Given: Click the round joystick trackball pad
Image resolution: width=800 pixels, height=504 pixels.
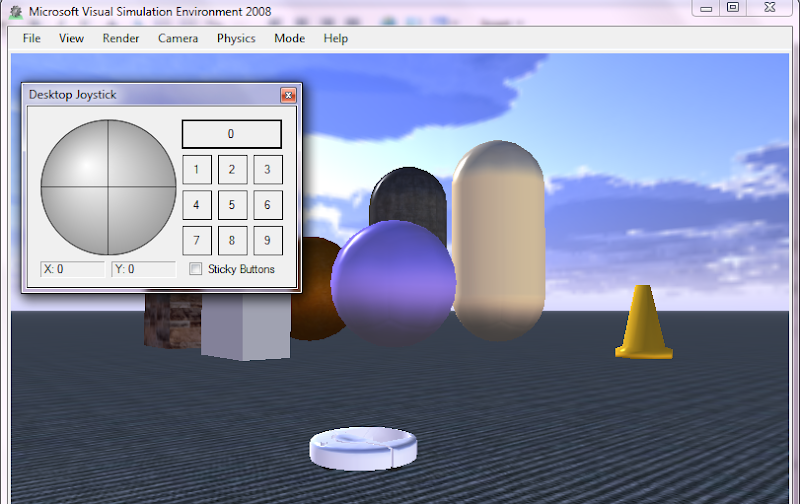Looking at the screenshot, I should (x=108, y=187).
